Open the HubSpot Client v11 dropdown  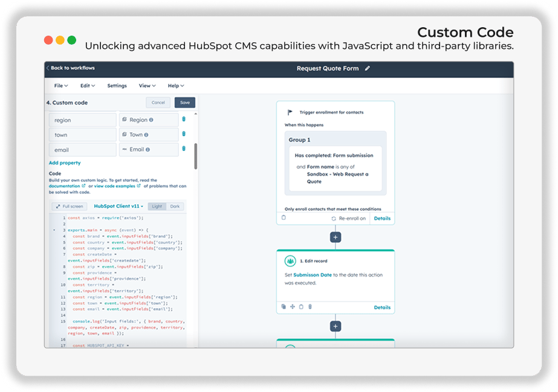[118, 206]
